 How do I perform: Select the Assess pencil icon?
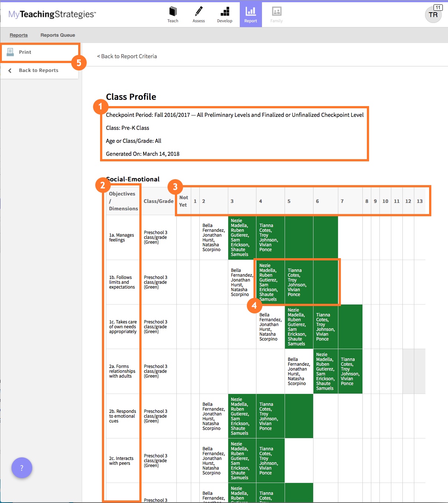coord(199,11)
